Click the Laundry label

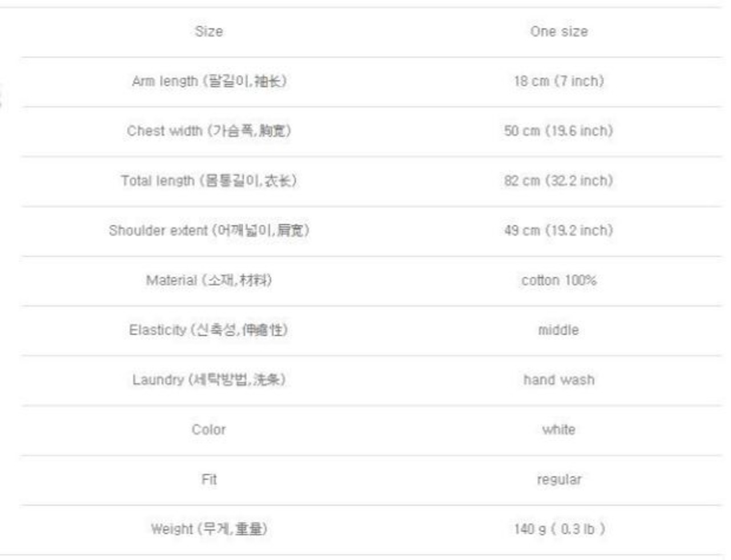[209, 380]
